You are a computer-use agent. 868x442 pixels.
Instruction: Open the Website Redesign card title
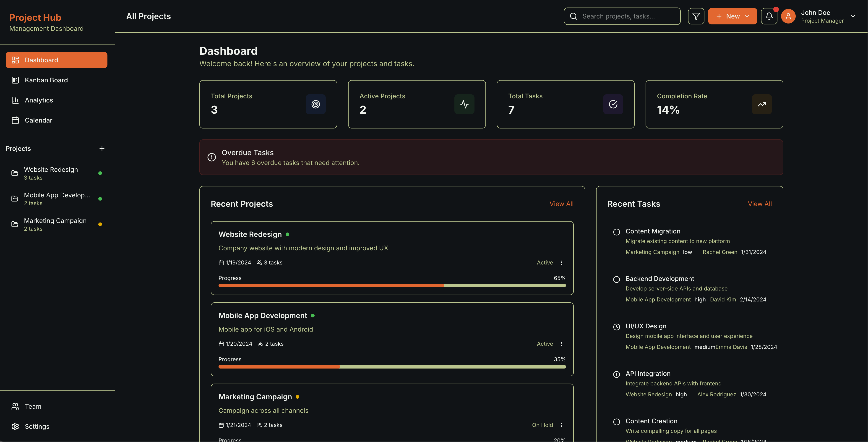250,234
